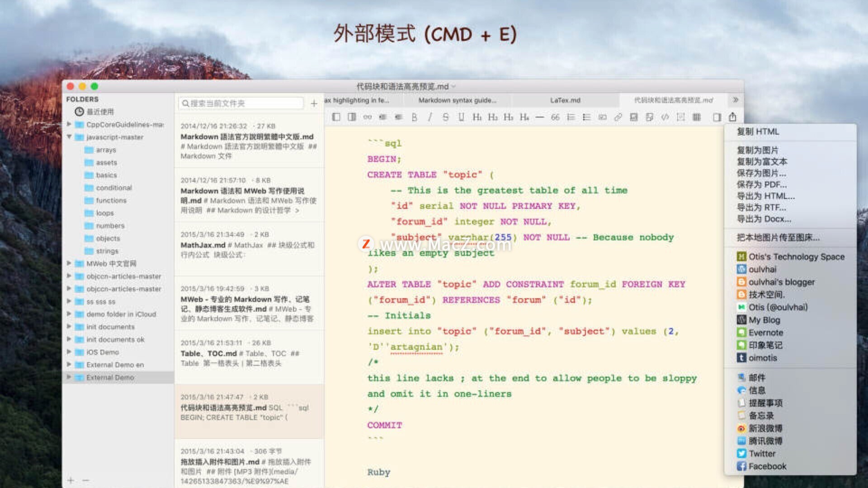Open window title dropdown arrow

click(454, 86)
